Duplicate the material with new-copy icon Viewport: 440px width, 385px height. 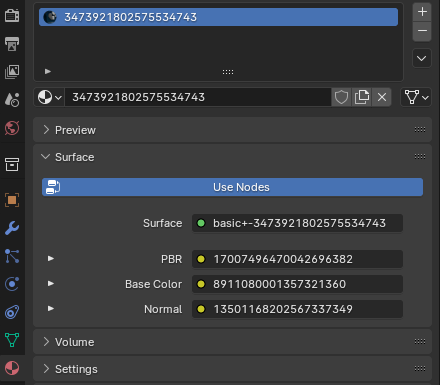tap(362, 97)
